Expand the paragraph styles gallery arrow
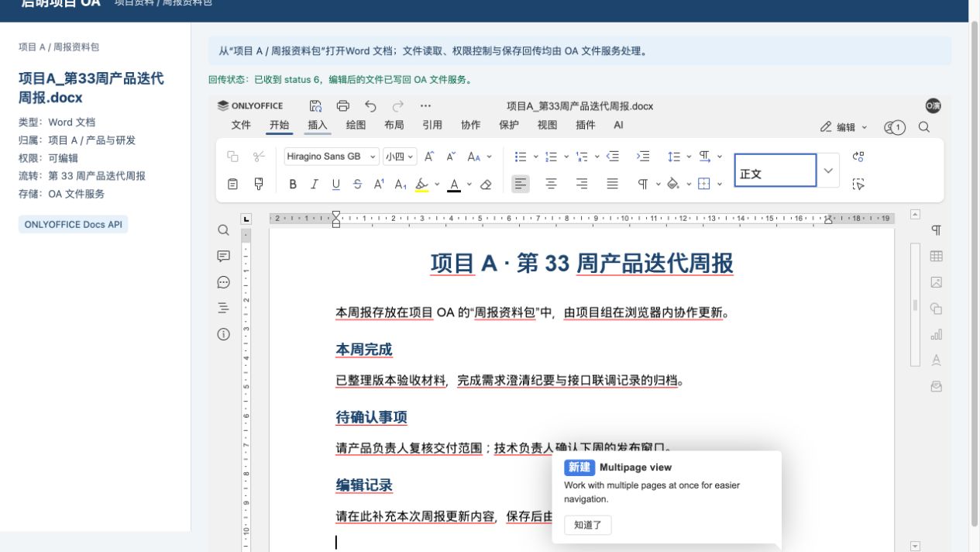980x552 pixels. click(x=828, y=171)
